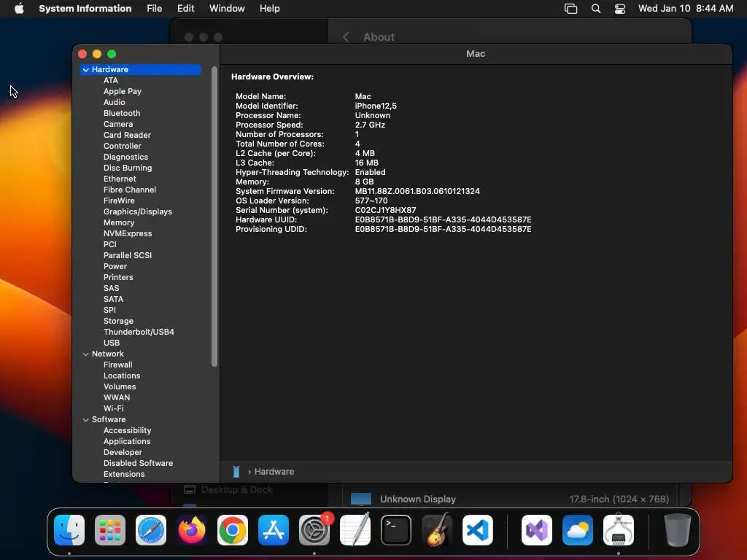The image size is (747, 560).
Task: Collapse the Network section
Action: coord(86,354)
